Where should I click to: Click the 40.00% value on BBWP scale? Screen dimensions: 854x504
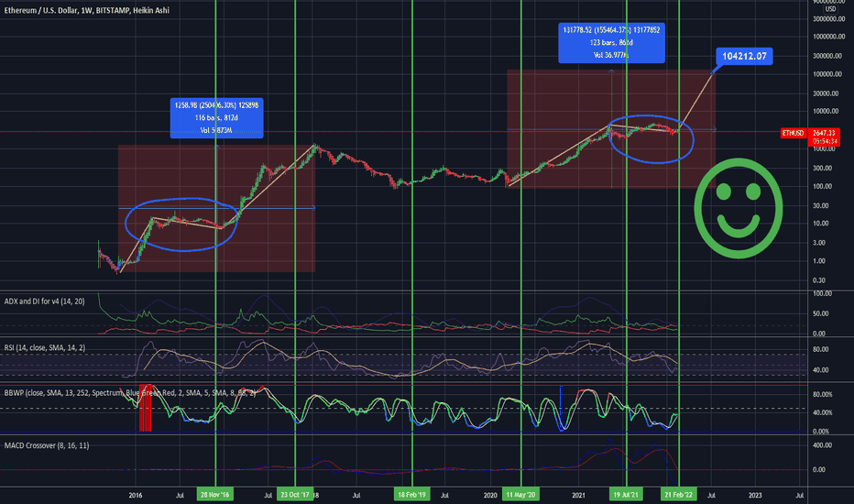[823, 413]
